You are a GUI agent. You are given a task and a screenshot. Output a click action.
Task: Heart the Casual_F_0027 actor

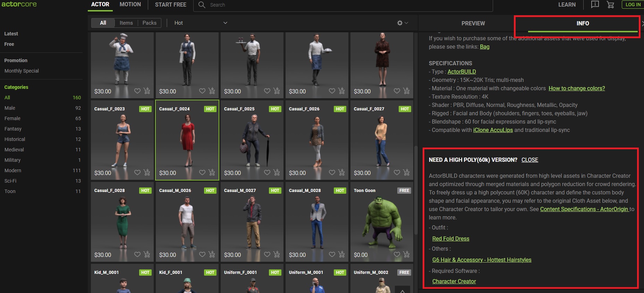397,173
